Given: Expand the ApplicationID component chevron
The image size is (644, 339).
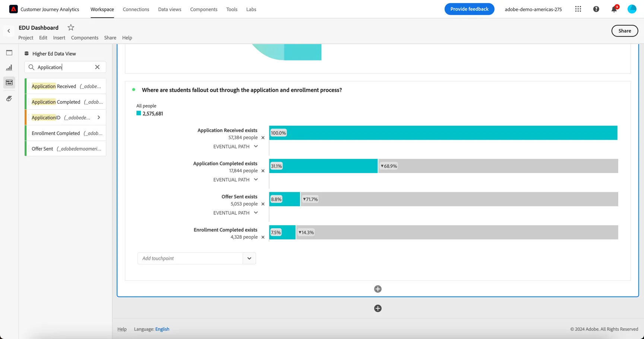Looking at the screenshot, I should (99, 117).
